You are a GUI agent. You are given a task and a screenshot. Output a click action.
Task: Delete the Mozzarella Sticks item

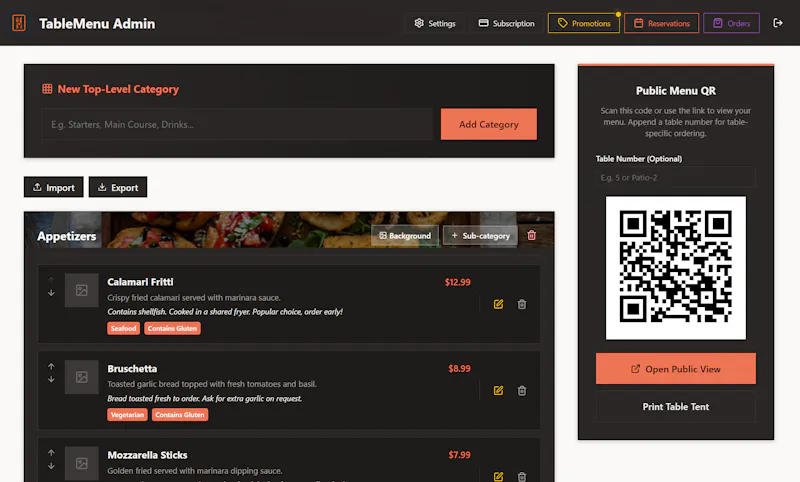point(521,476)
